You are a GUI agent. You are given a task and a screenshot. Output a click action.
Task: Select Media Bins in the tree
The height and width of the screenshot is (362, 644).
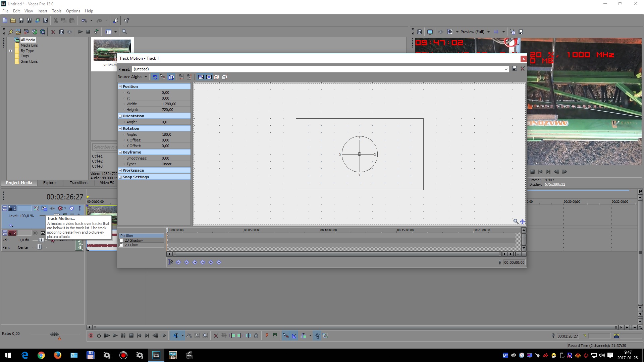tap(29, 45)
